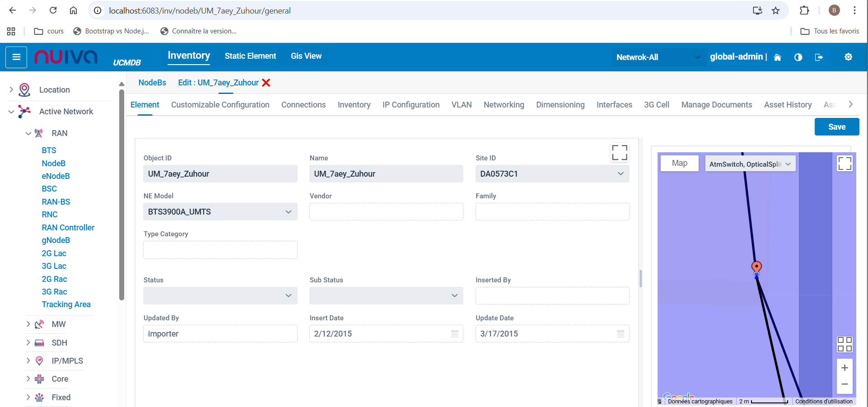Click the Vendor input field
The height and width of the screenshot is (407, 868).
point(386,212)
